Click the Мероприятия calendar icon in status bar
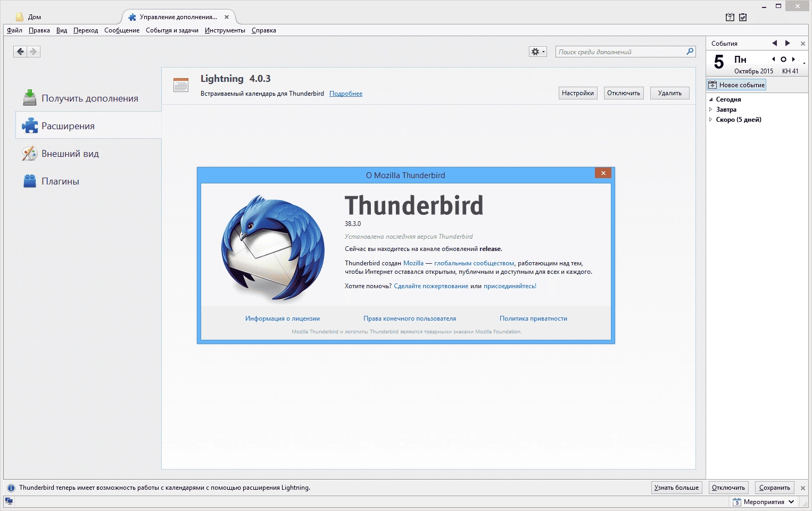The height and width of the screenshot is (511, 812). click(737, 502)
